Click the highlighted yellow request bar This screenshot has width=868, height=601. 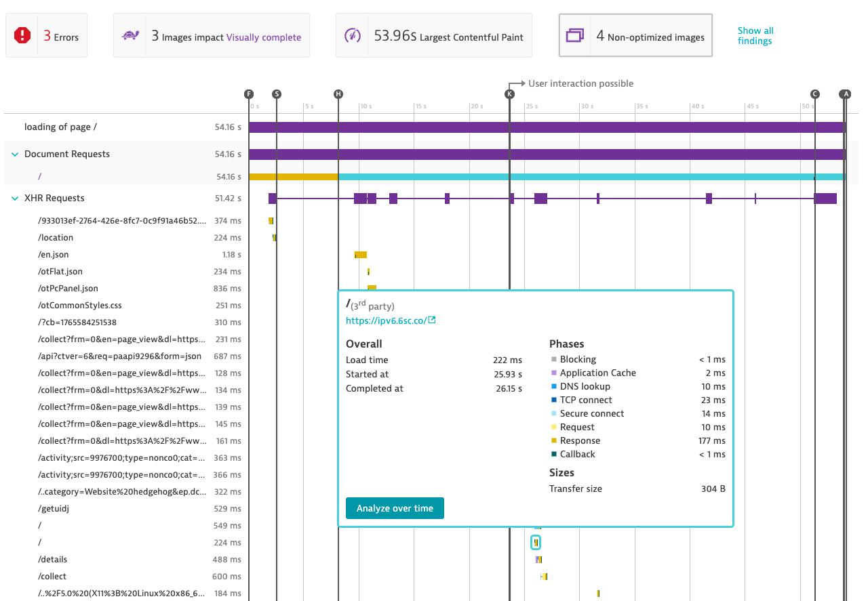[536, 542]
